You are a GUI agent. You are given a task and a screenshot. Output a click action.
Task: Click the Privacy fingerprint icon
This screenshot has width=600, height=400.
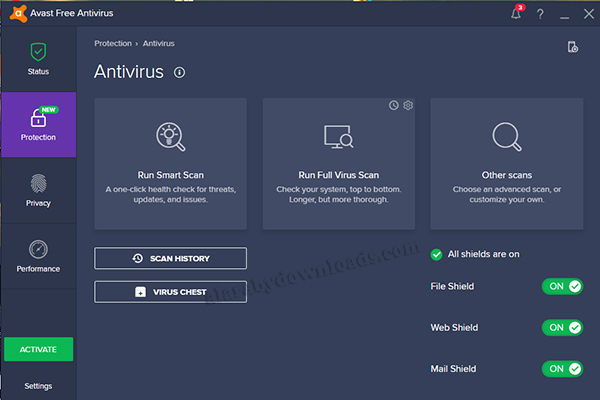click(38, 183)
